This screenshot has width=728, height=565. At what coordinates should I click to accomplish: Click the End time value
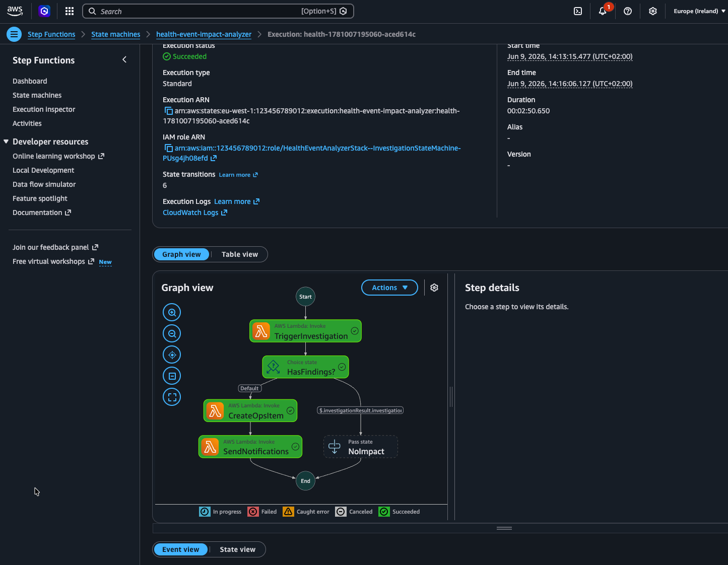(x=570, y=84)
